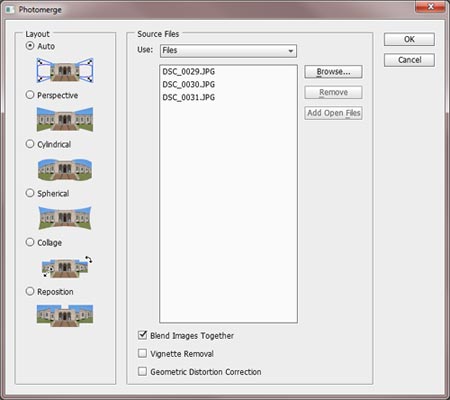Click the Reposition layout preview image
Screen dimensions: 450x400
coord(65,315)
